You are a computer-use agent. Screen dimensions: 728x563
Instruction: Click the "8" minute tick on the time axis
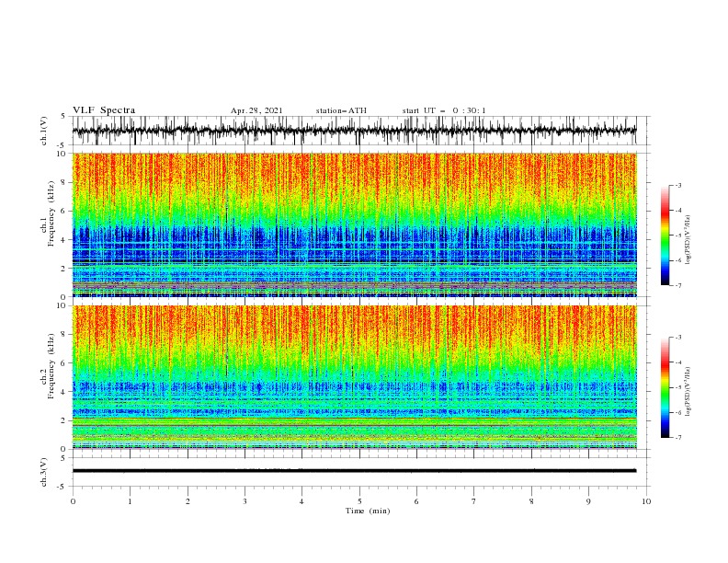click(x=531, y=501)
